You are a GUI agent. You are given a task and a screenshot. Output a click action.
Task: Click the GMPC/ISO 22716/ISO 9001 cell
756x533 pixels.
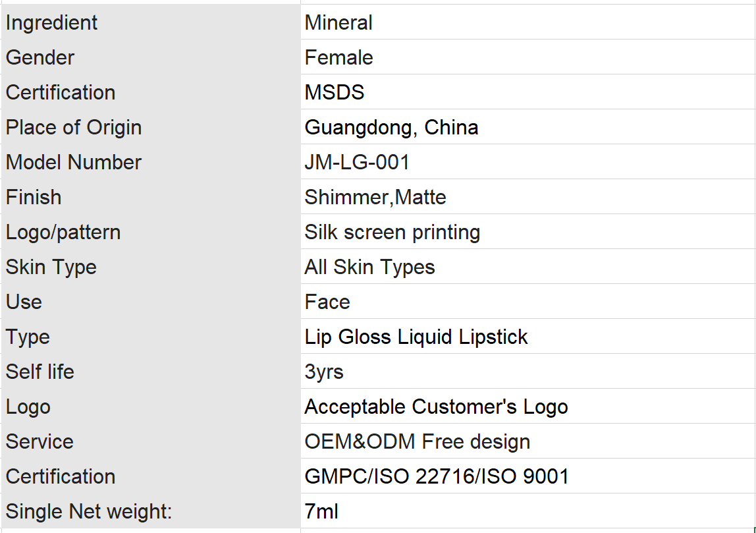pyautogui.click(x=528, y=476)
